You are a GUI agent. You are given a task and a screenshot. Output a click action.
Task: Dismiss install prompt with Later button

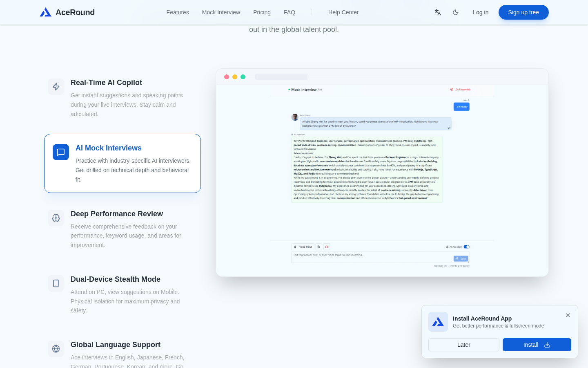coord(464,345)
